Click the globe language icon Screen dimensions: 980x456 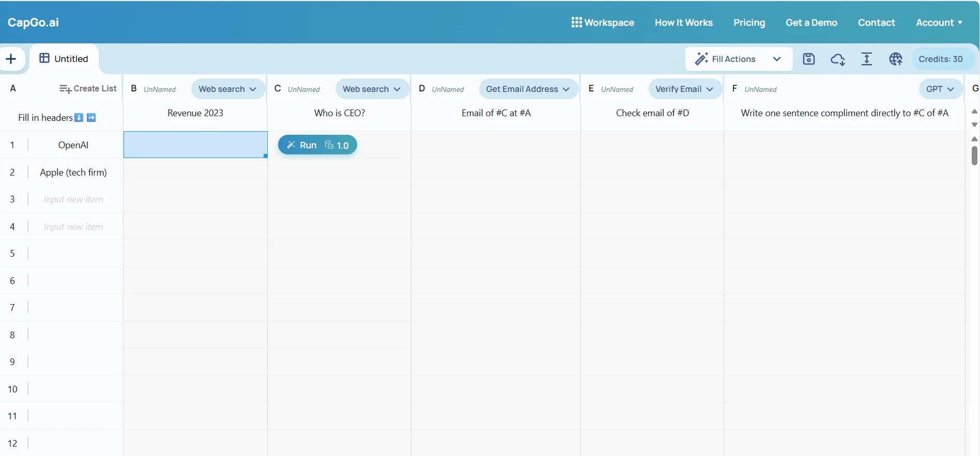click(895, 59)
